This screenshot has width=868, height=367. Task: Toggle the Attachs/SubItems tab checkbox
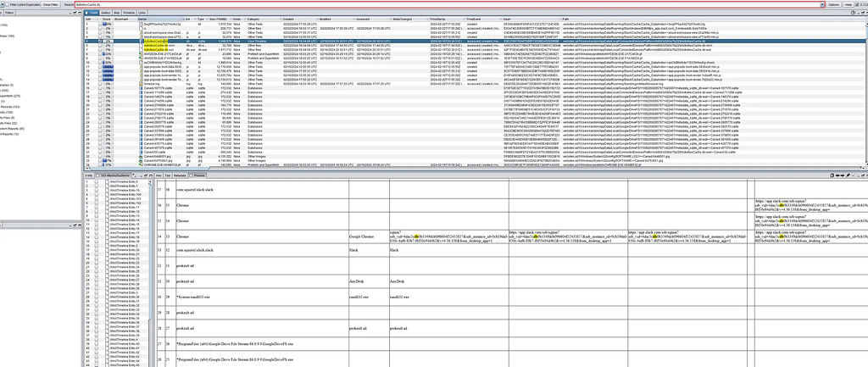tap(97, 175)
